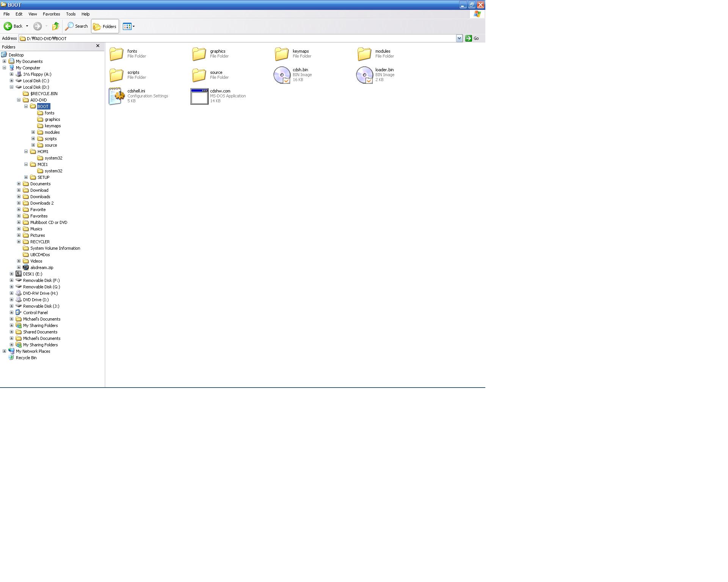Select Removable Disk (F:)
Screen dimensions: 728x582
point(41,280)
